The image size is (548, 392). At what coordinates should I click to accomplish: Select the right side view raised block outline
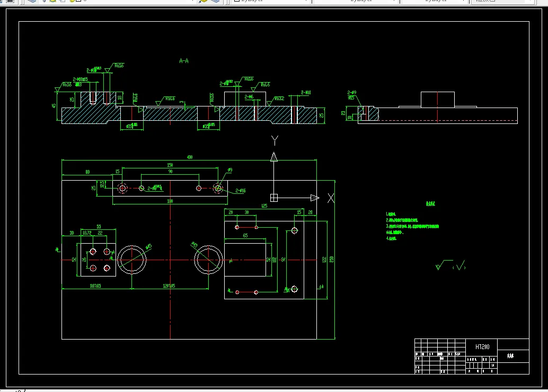[438, 100]
